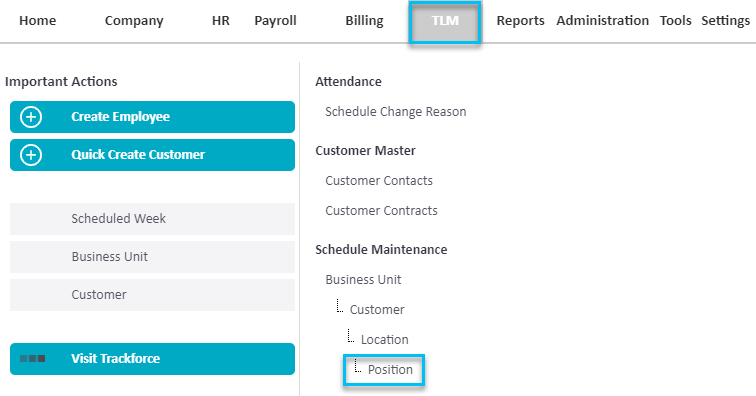The image size is (756, 396).
Task: Select Position in Schedule Maintenance tree
Action: (390, 369)
